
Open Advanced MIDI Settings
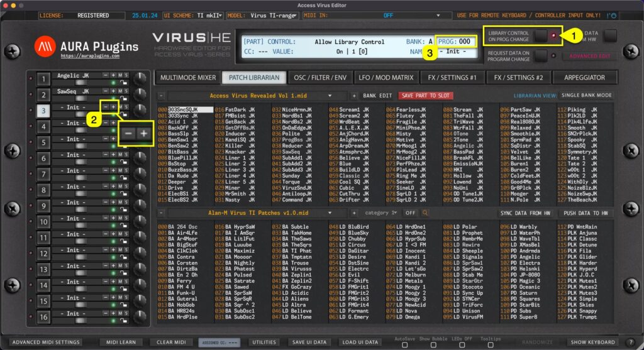(46, 342)
